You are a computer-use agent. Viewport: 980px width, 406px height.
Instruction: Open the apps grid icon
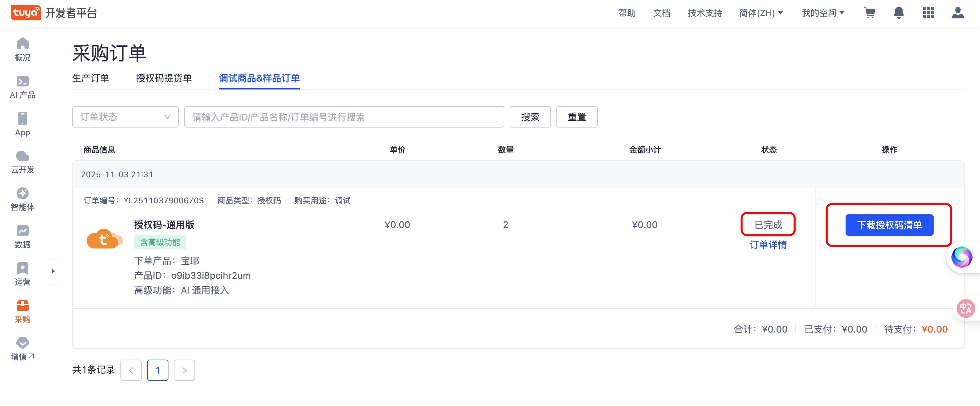pyautogui.click(x=928, y=13)
